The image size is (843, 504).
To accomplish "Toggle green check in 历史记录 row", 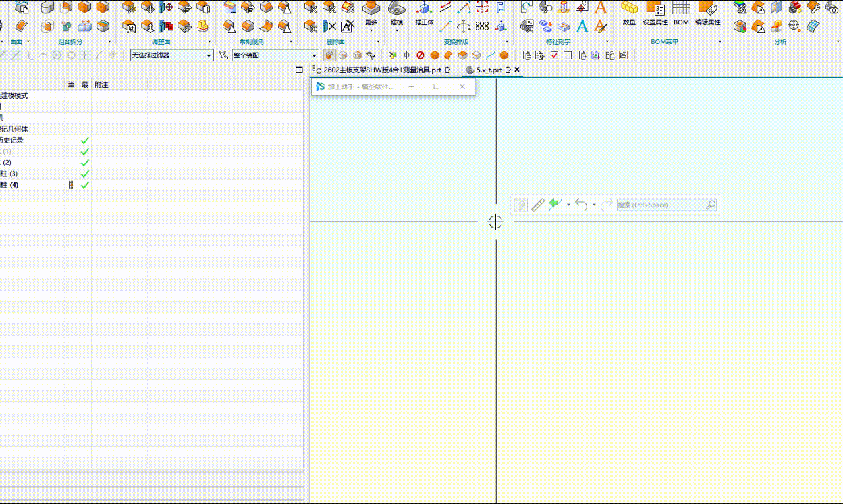I will point(84,140).
